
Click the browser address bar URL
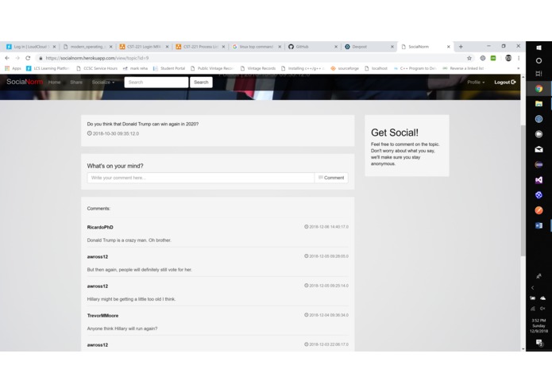pos(97,58)
